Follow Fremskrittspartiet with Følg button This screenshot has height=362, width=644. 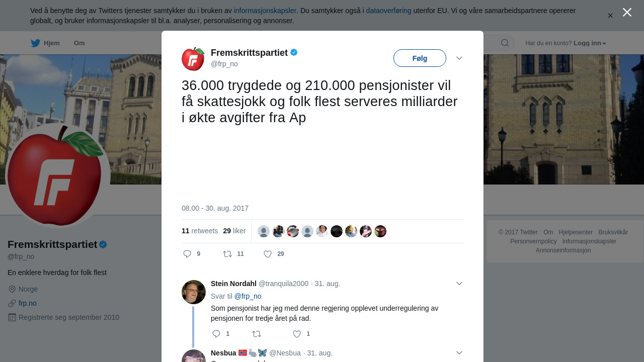click(x=420, y=58)
